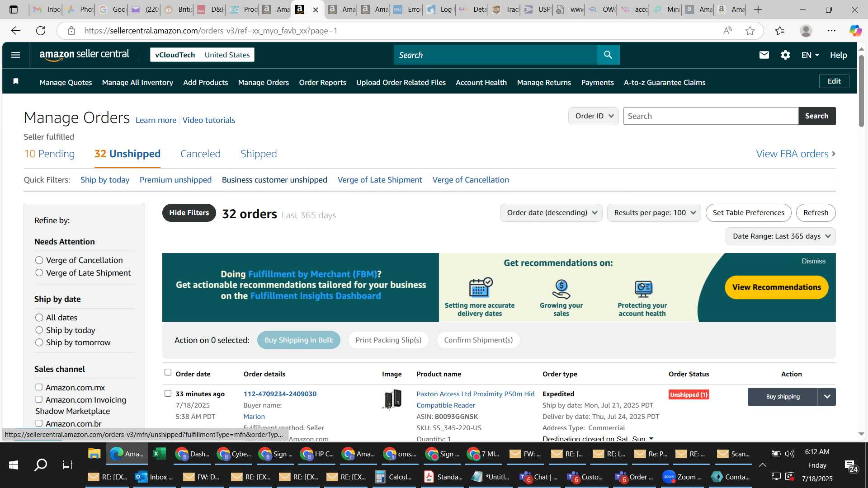Screen dimensions: 868x488
Task: Click the Hide Filters button
Action: click(189, 213)
